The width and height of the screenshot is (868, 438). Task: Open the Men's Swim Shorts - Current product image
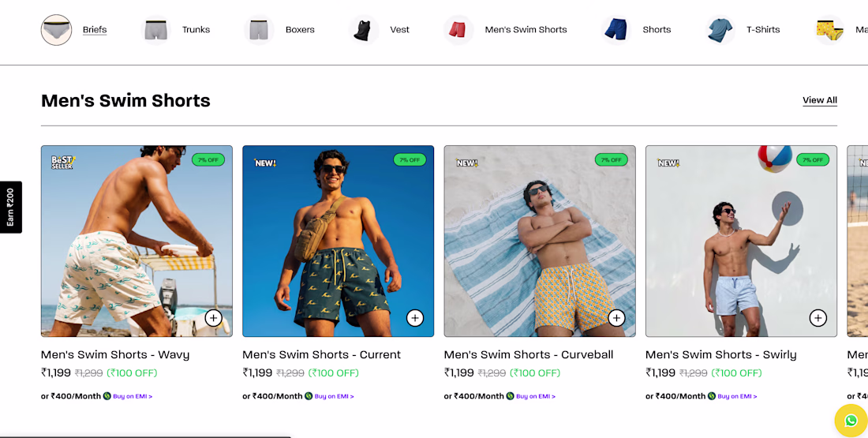[339, 241]
